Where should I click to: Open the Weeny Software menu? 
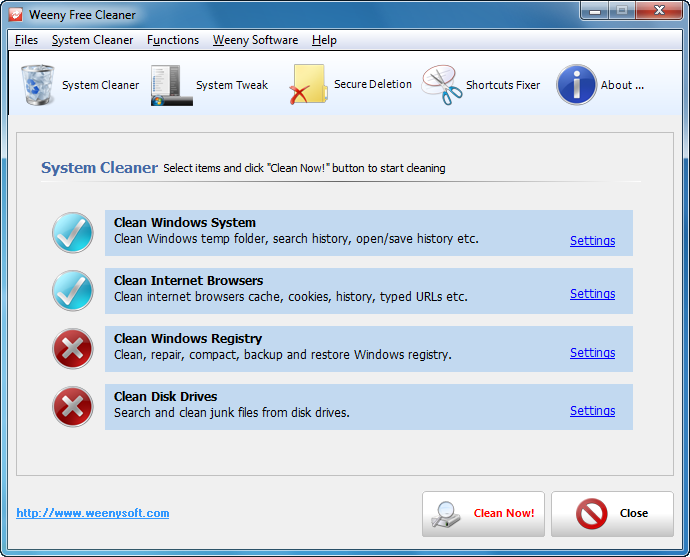click(x=255, y=40)
